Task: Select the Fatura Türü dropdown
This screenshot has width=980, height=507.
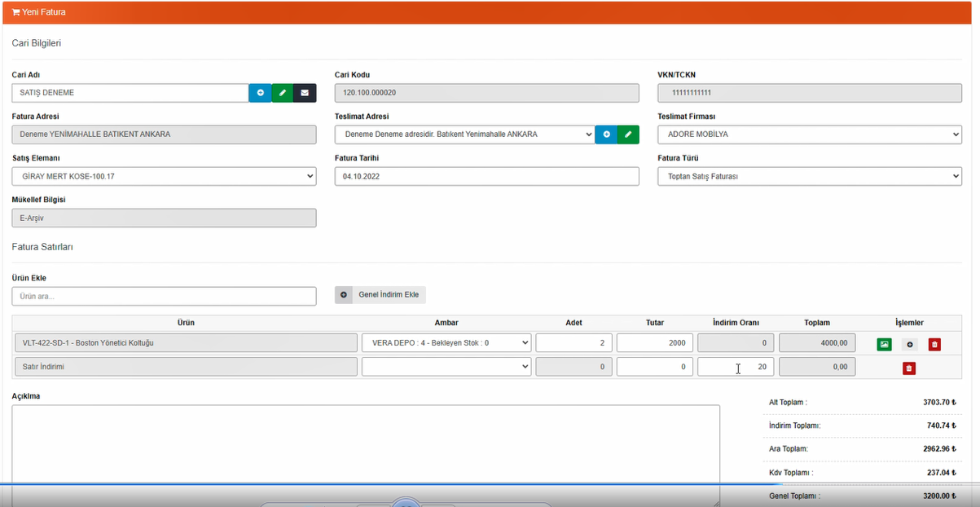Action: (809, 176)
